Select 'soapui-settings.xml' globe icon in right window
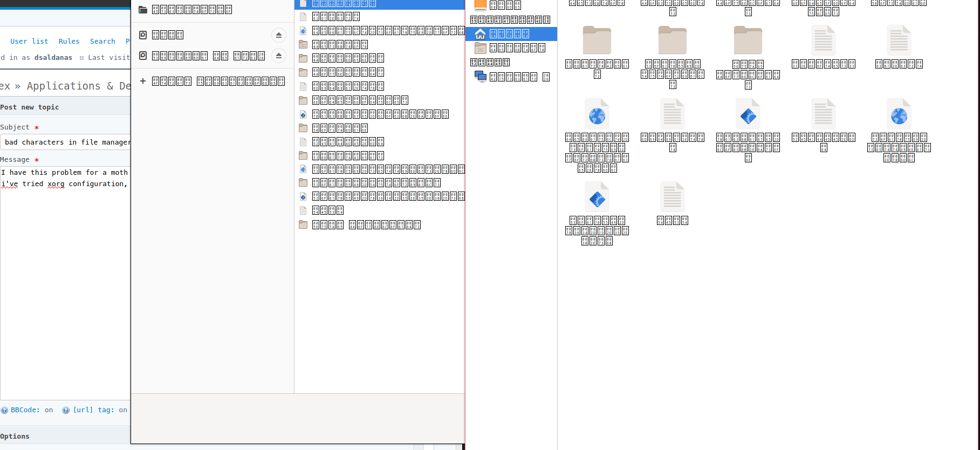980x450 pixels. (899, 114)
